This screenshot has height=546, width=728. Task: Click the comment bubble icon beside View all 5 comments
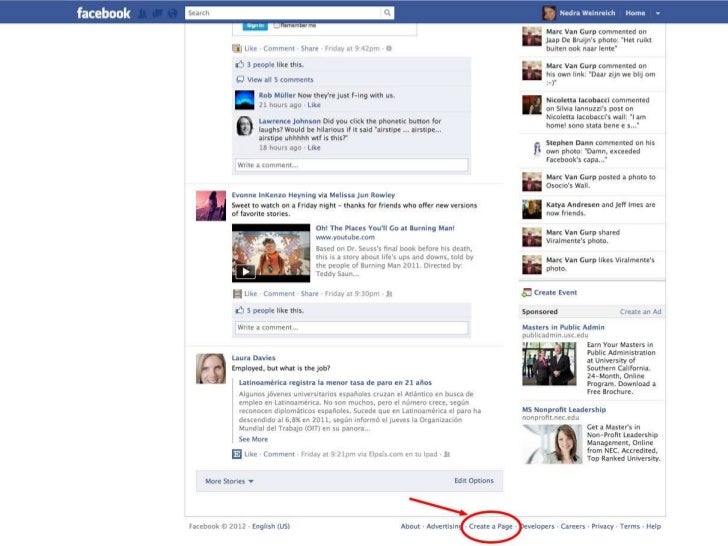[240, 79]
